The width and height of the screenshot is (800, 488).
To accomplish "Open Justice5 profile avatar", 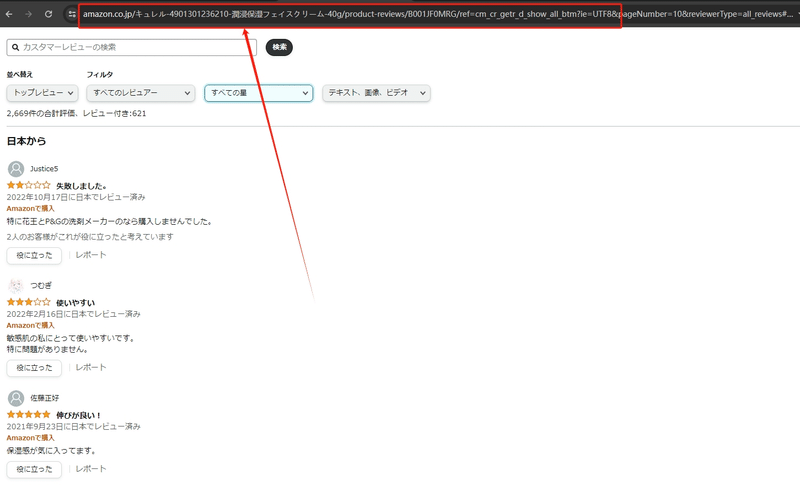I will click(16, 169).
